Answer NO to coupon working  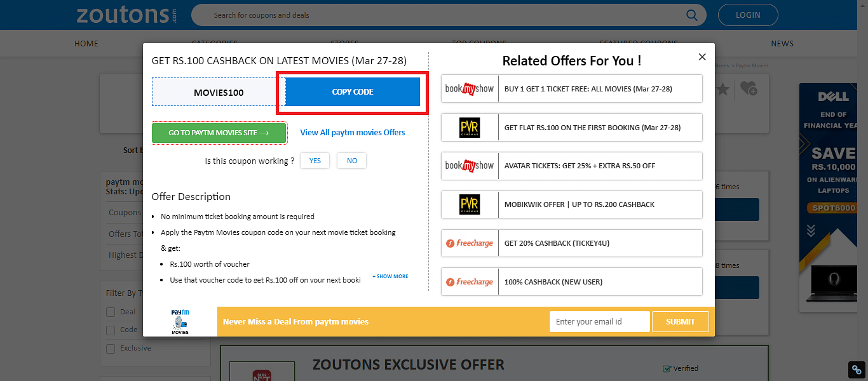click(x=352, y=161)
